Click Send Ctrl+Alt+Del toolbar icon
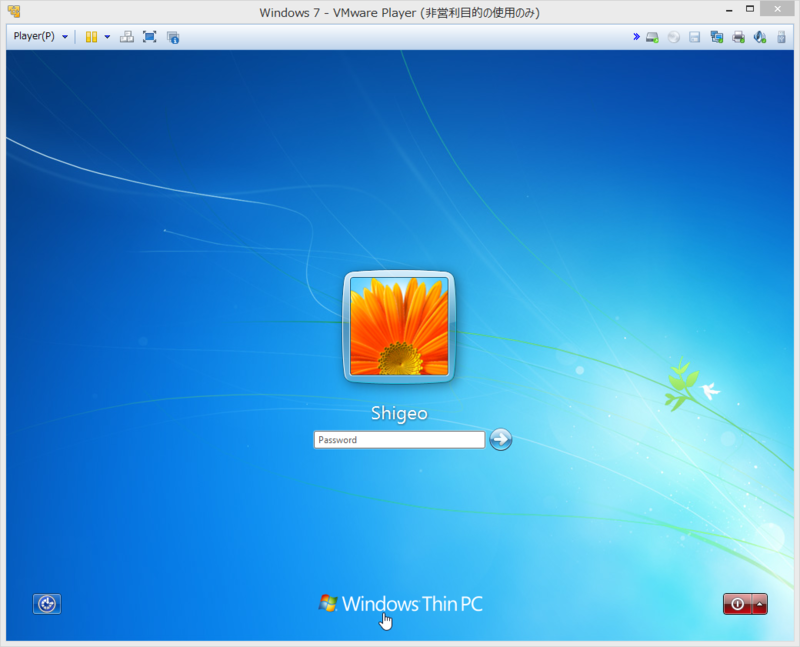Screen dimensions: 800x647 coord(127,37)
